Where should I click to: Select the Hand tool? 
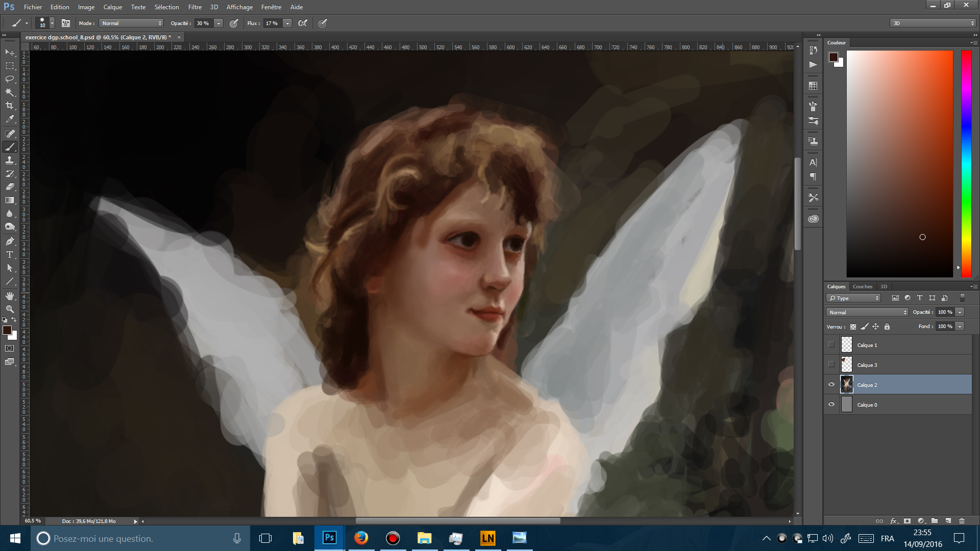[10, 296]
